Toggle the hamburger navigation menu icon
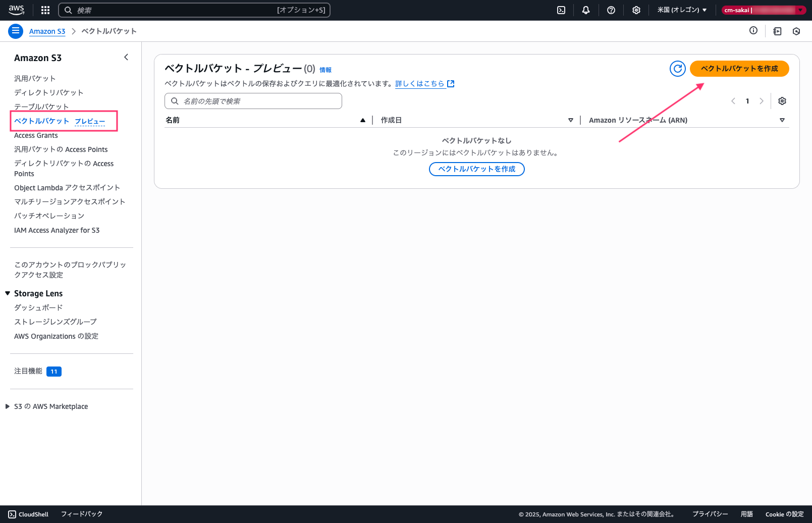 tap(16, 31)
